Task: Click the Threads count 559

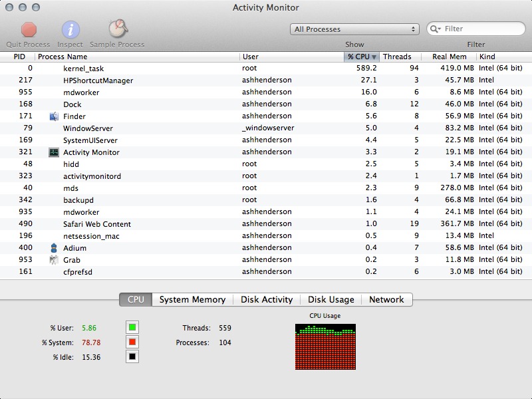Action: coord(225,328)
